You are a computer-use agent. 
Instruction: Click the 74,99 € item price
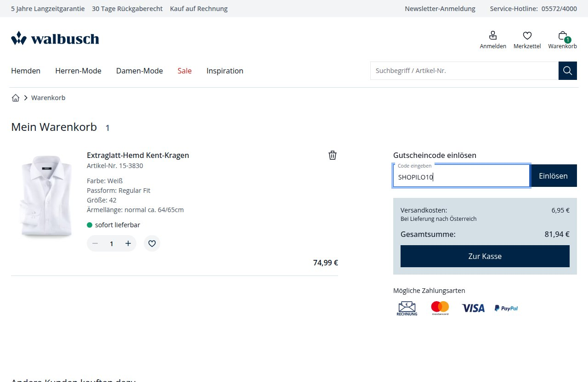tap(326, 263)
